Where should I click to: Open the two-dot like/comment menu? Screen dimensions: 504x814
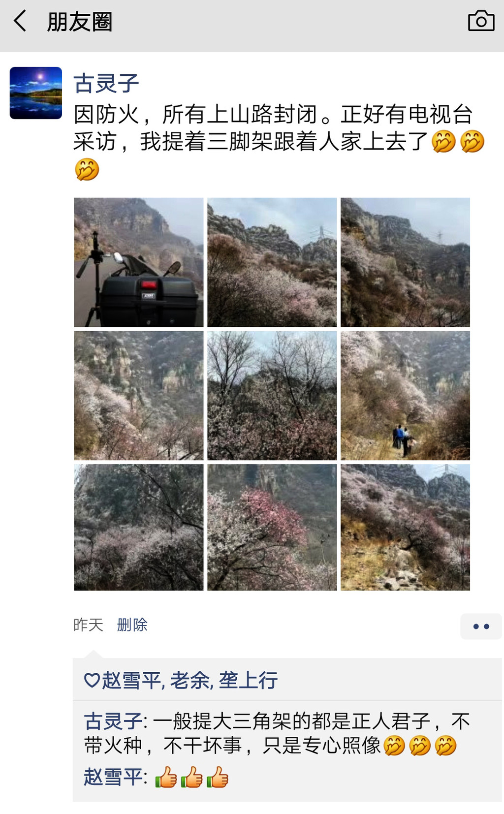(x=481, y=626)
